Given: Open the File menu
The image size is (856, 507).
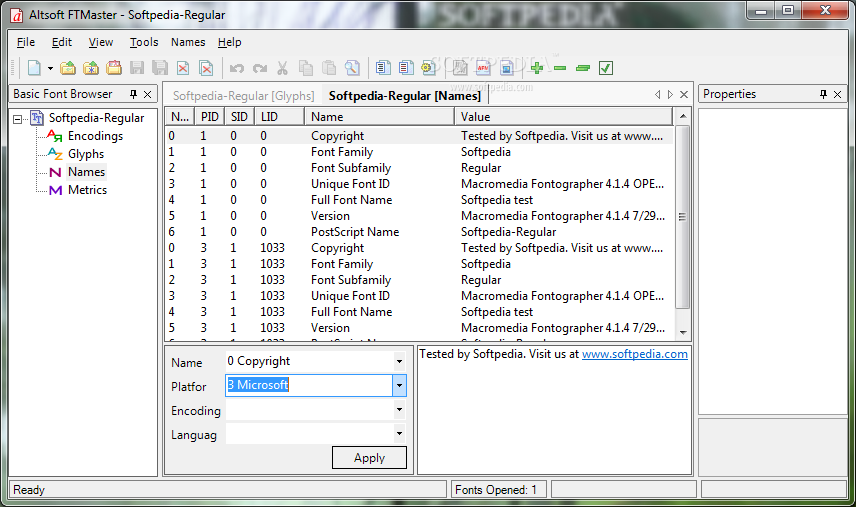Looking at the screenshot, I should 26,42.
